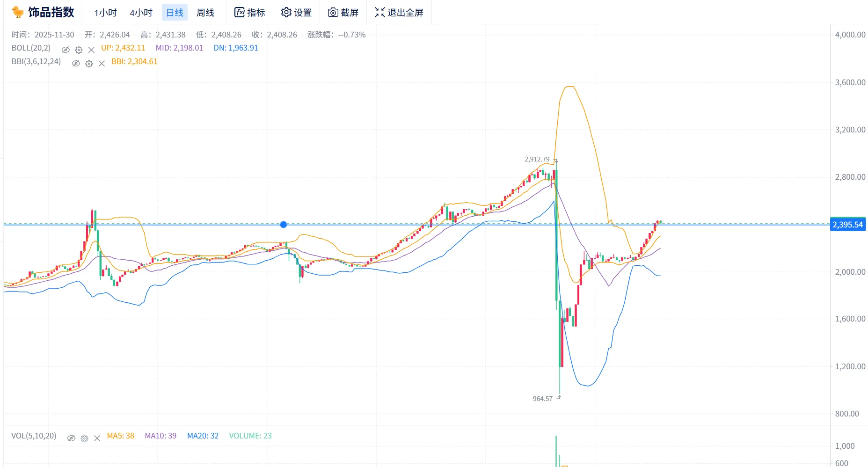This screenshot has height=467, width=868.
Task: Open the 设置 chart settings
Action: pyautogui.click(x=296, y=13)
